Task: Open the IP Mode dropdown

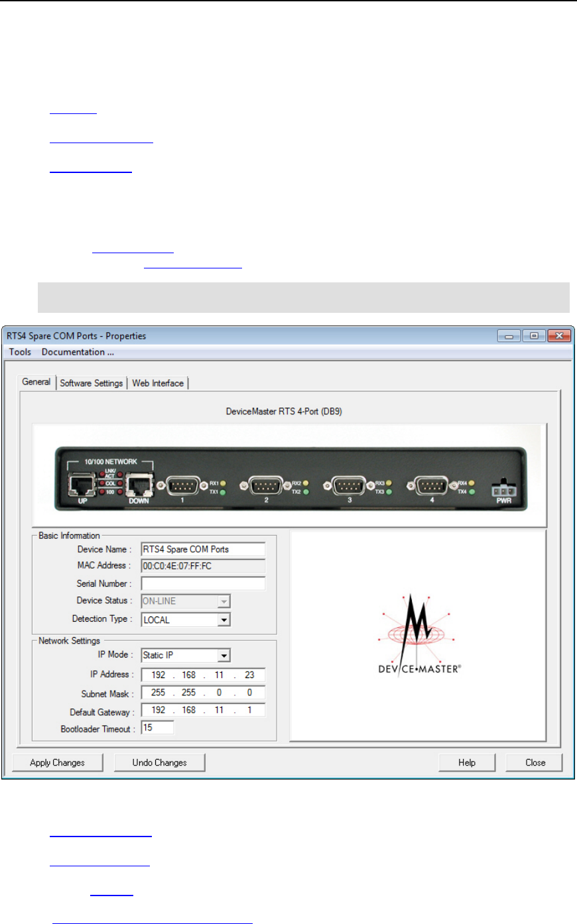Action: (x=186, y=655)
